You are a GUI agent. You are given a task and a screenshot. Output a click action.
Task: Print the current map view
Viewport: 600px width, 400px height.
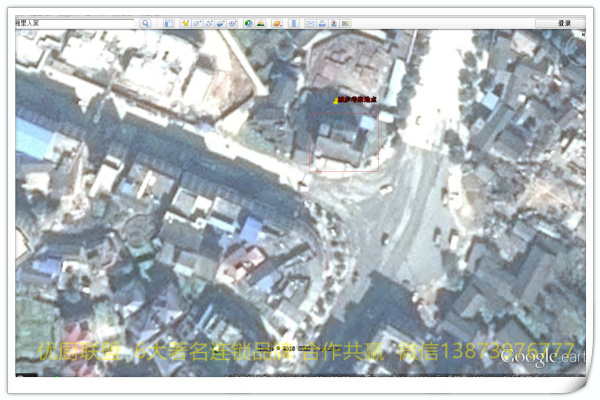pyautogui.click(x=322, y=23)
